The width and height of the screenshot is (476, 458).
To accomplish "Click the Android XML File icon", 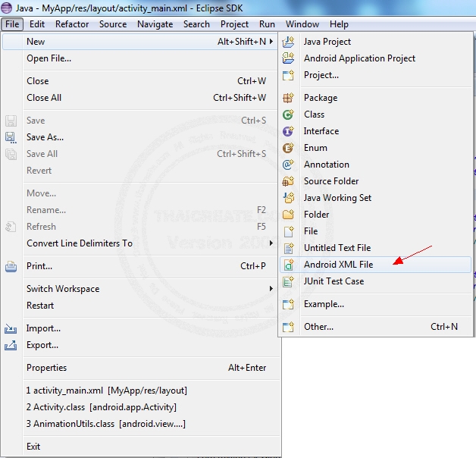I will 288,265.
